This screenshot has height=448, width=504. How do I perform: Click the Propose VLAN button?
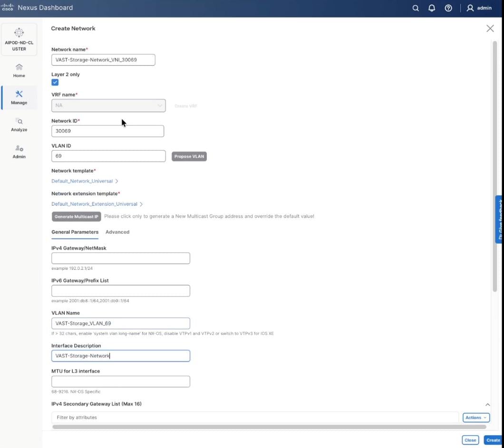(x=189, y=156)
